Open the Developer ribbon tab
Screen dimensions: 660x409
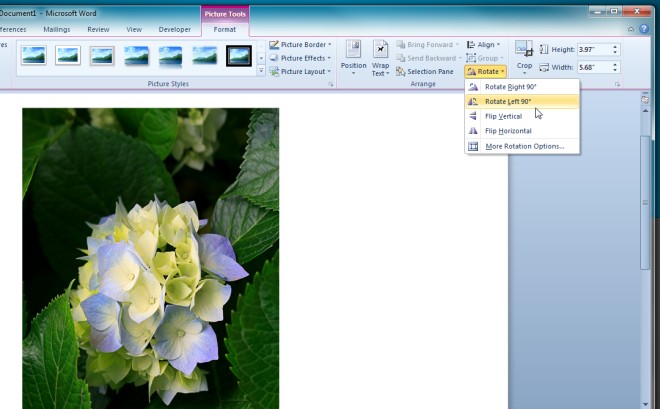click(x=174, y=29)
